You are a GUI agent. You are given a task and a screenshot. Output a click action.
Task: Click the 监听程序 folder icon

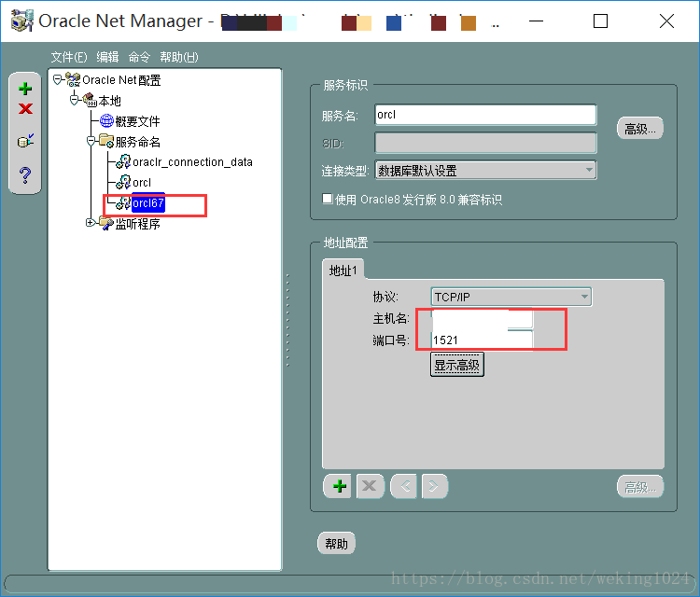[106, 223]
